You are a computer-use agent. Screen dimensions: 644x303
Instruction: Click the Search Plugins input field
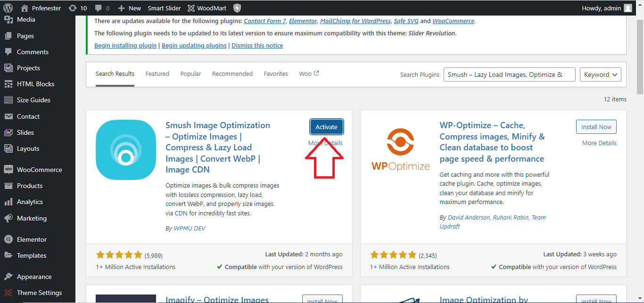tap(509, 74)
